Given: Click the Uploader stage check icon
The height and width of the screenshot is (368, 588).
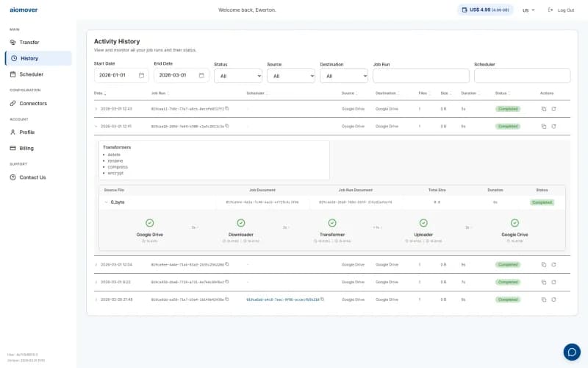Looking at the screenshot, I should pos(423,223).
